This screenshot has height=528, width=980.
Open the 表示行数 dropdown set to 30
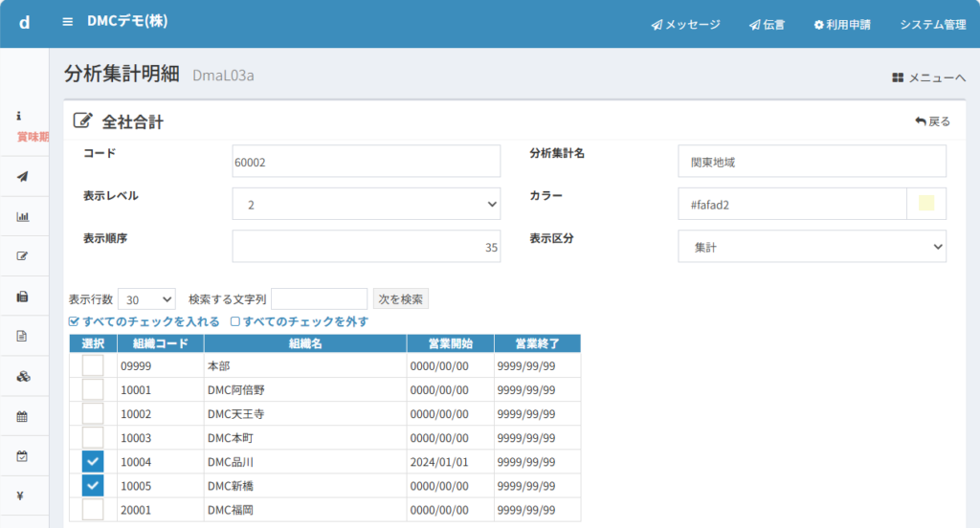click(x=146, y=299)
